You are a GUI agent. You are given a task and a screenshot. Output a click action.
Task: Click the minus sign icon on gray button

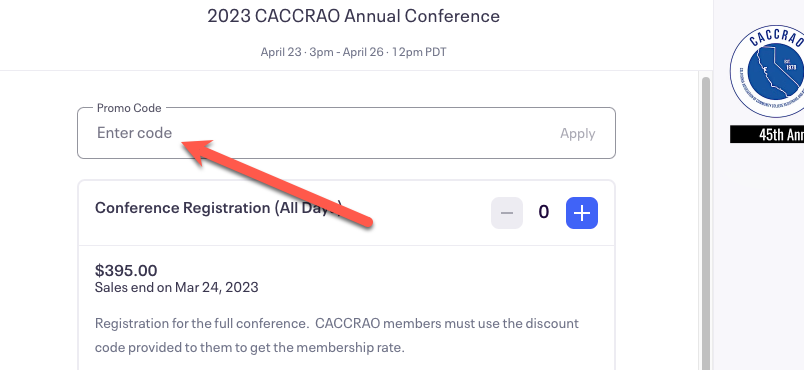click(x=507, y=213)
